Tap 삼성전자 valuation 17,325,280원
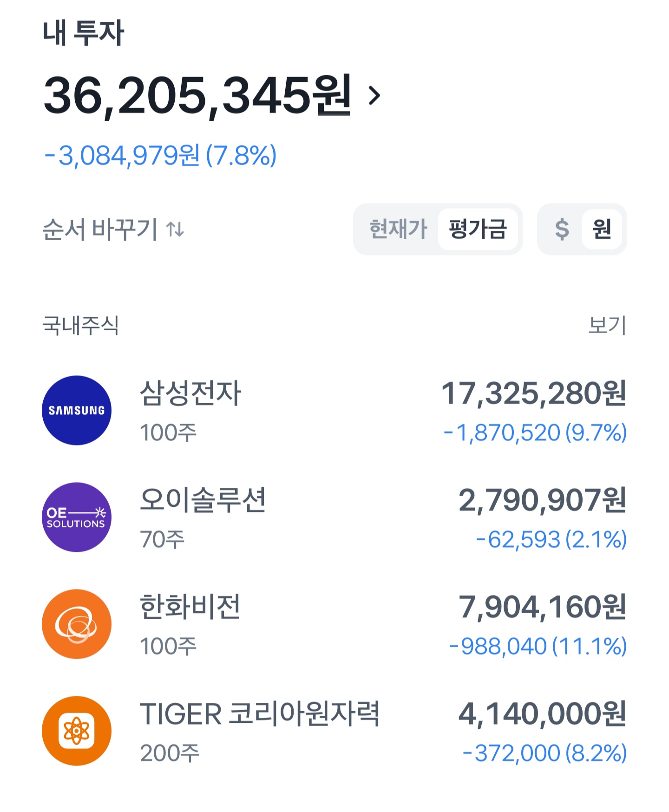669x812 pixels. (x=533, y=393)
